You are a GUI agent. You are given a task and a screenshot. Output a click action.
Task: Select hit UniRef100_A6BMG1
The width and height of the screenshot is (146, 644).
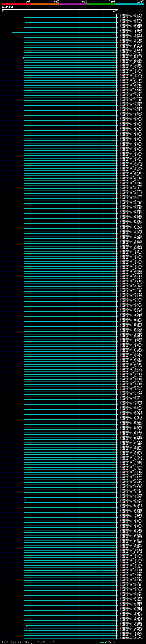[131, 183]
